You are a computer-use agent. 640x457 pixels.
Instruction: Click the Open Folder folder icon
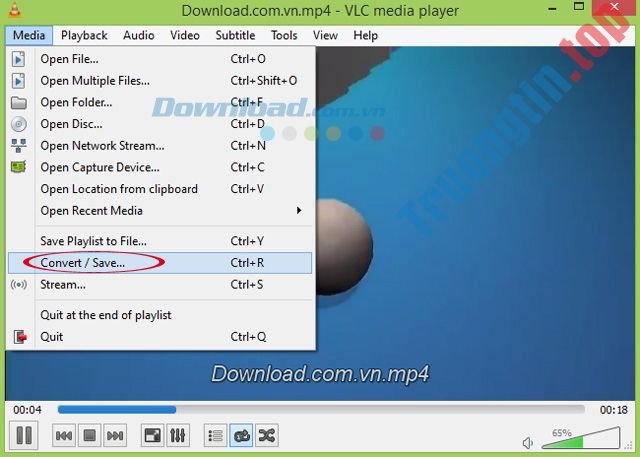[x=19, y=102]
